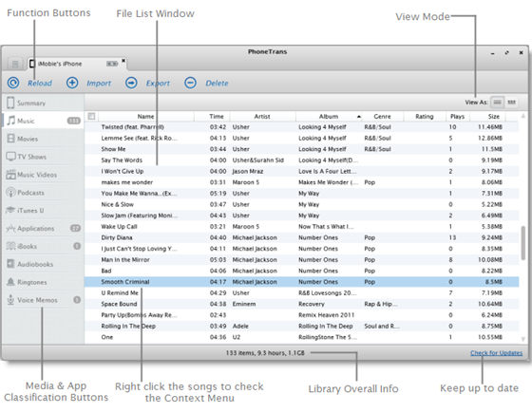Select the song Wake Up Call

tap(302, 227)
